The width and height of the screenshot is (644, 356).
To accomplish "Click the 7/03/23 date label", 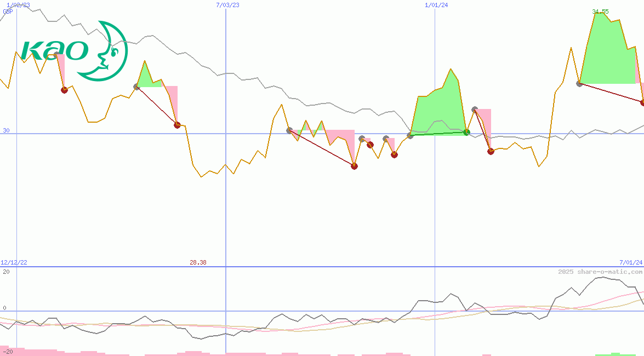I will (x=227, y=5).
